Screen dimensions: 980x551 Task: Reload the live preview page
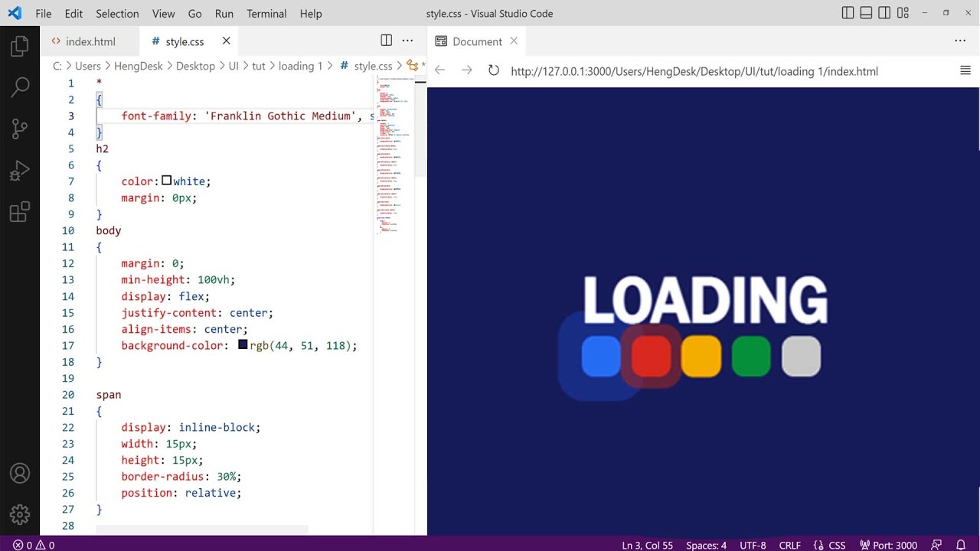point(494,70)
